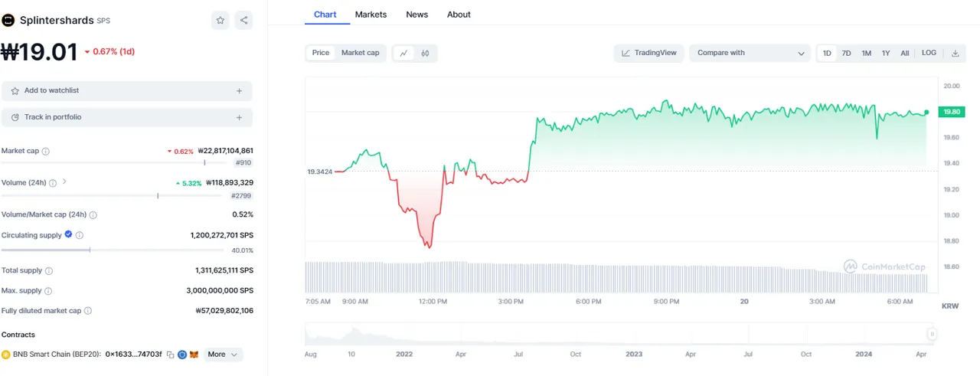Click Track in portfolio button
The width and height of the screenshot is (980, 376).
click(127, 118)
